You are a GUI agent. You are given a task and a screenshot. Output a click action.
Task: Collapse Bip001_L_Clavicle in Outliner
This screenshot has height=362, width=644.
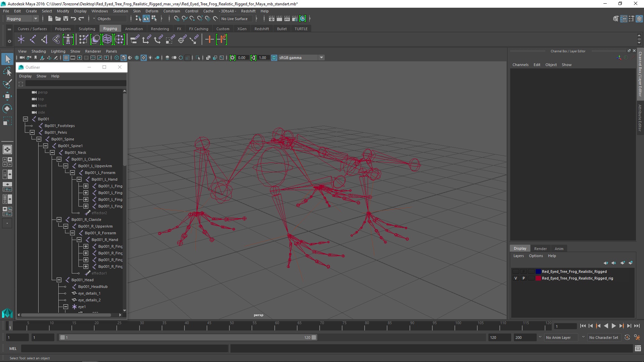click(x=59, y=159)
